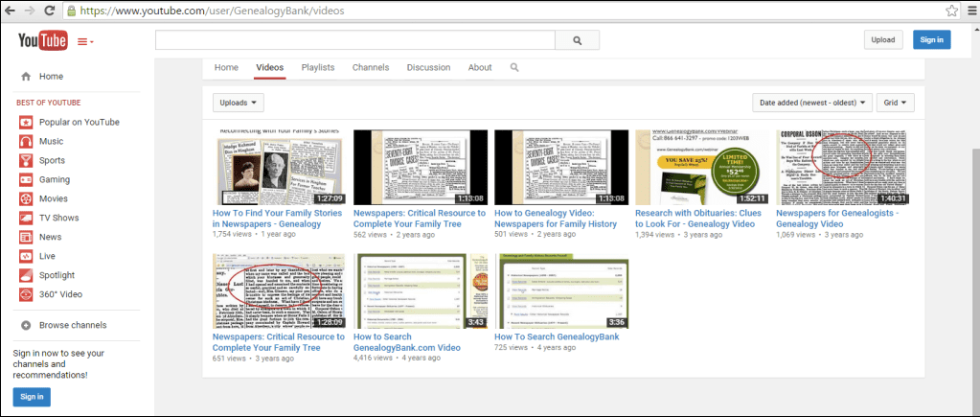The image size is (980, 417).
Task: Click the 1:52:11 video thumbnail
Action: coord(702,168)
